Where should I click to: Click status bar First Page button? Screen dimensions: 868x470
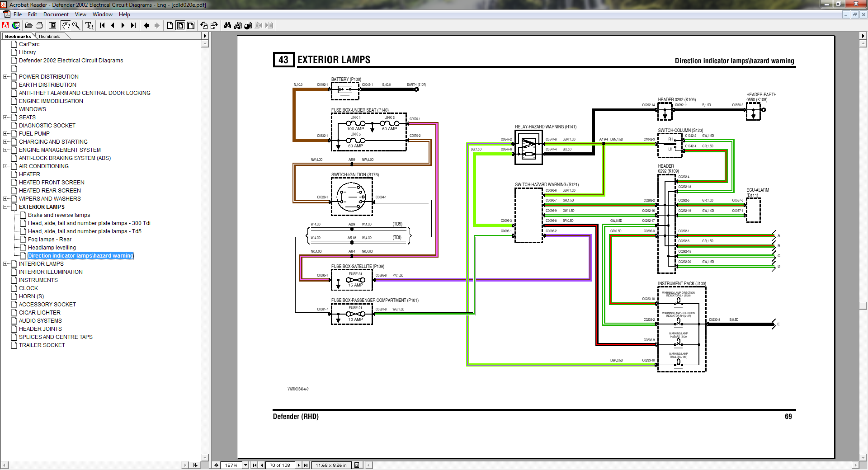(255, 465)
